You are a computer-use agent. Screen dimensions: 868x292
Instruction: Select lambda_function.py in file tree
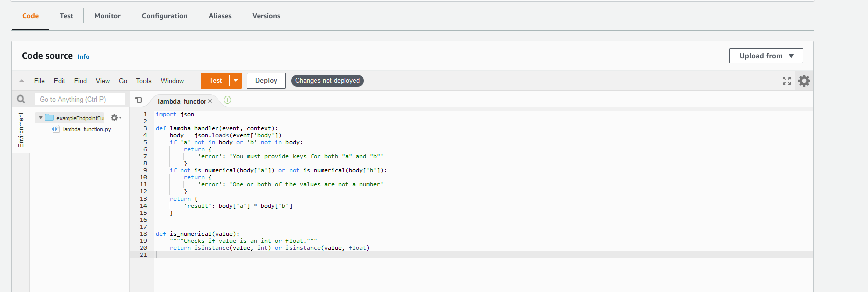click(87, 129)
